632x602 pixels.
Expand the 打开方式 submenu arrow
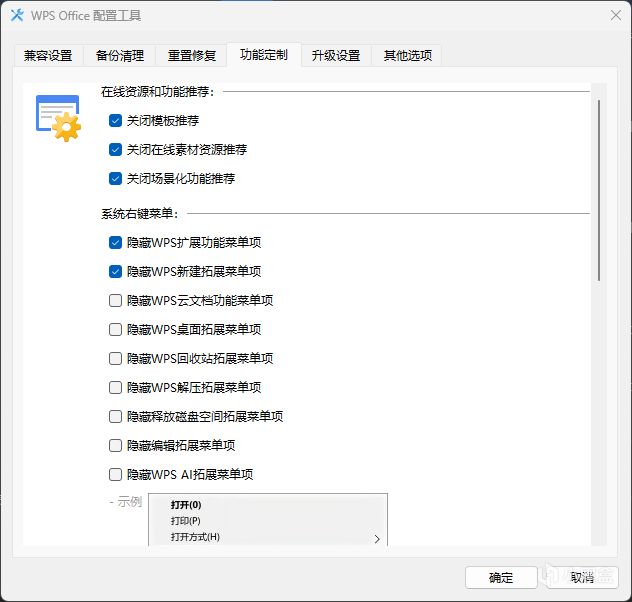[x=377, y=539]
